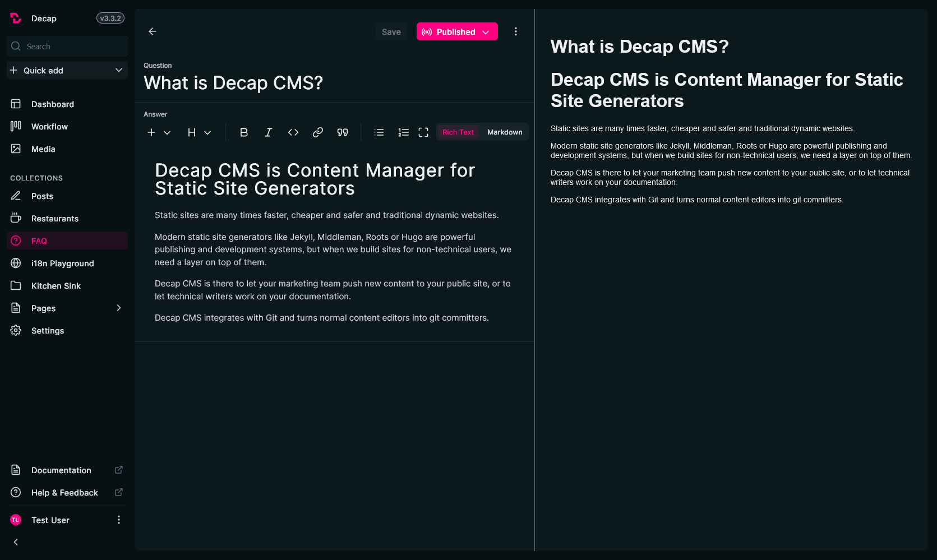The image size is (937, 560).
Task: Apply italic formatting in the toolbar
Action: (268, 132)
